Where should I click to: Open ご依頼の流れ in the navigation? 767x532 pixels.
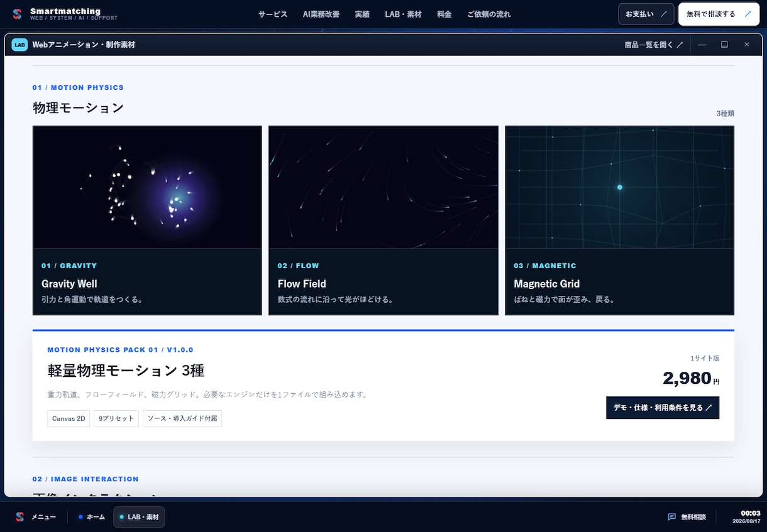click(489, 14)
